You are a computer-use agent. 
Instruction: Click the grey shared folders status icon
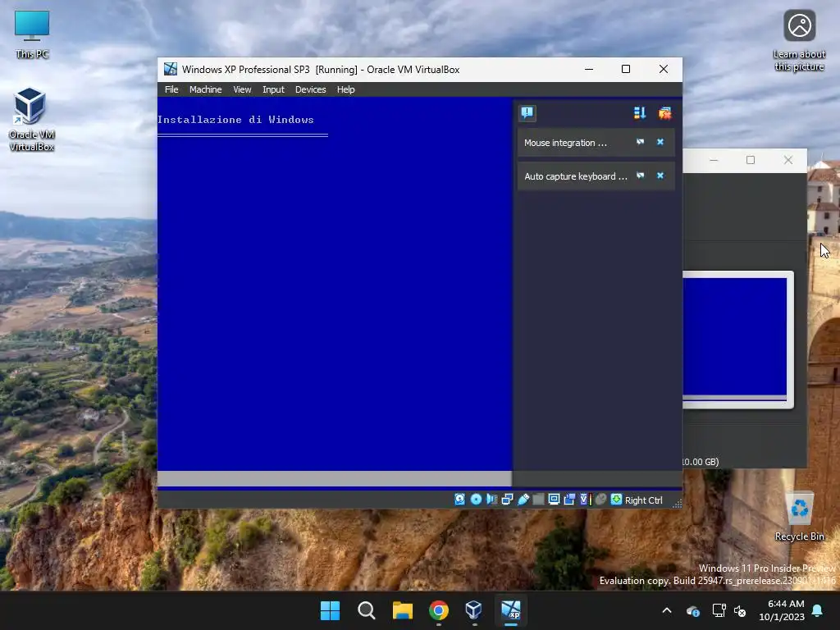538,500
